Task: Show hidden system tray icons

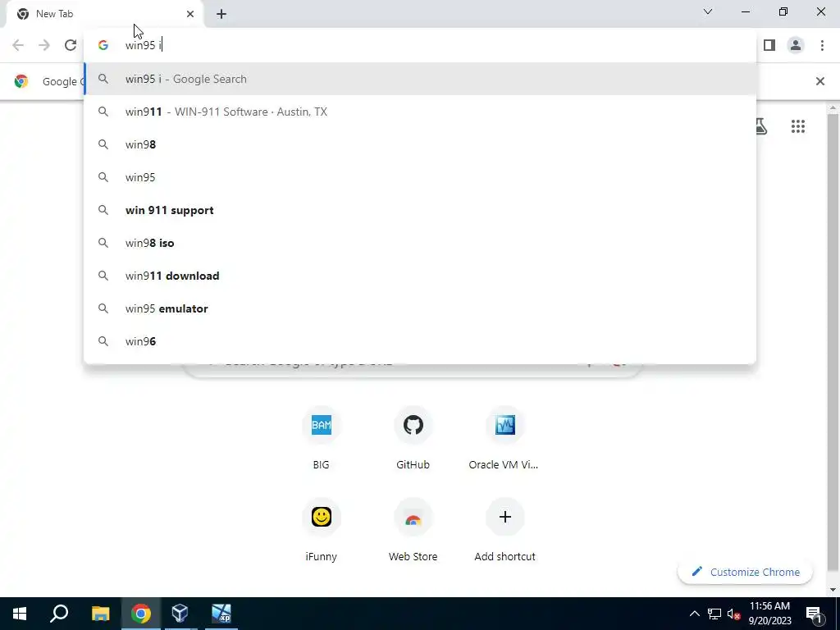Action: (x=694, y=614)
